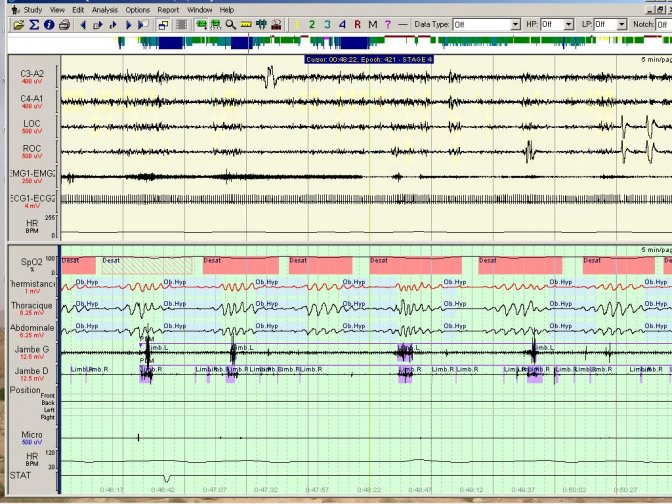Print using the printer icon
672x504 pixels.
pyautogui.click(x=64, y=25)
